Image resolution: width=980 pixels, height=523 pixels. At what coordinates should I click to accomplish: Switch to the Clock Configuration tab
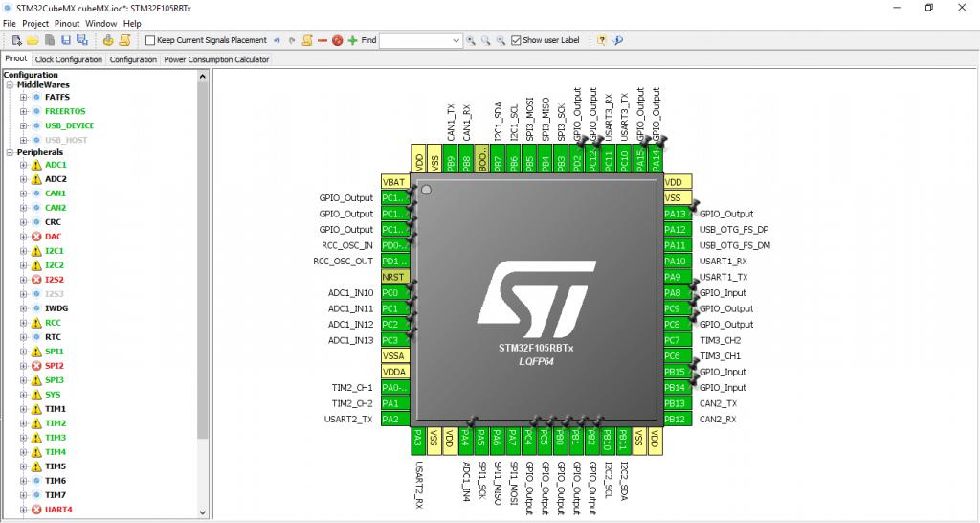tap(68, 59)
